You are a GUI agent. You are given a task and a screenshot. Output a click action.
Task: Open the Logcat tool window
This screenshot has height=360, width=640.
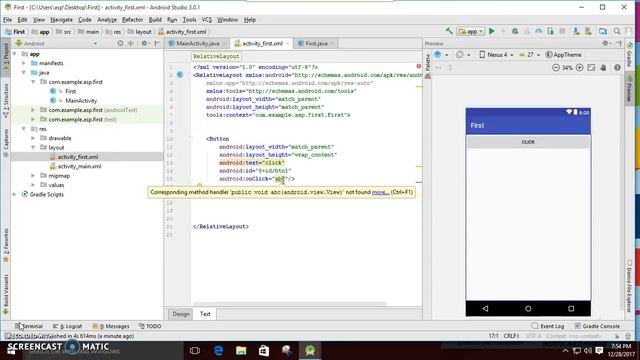[68, 326]
